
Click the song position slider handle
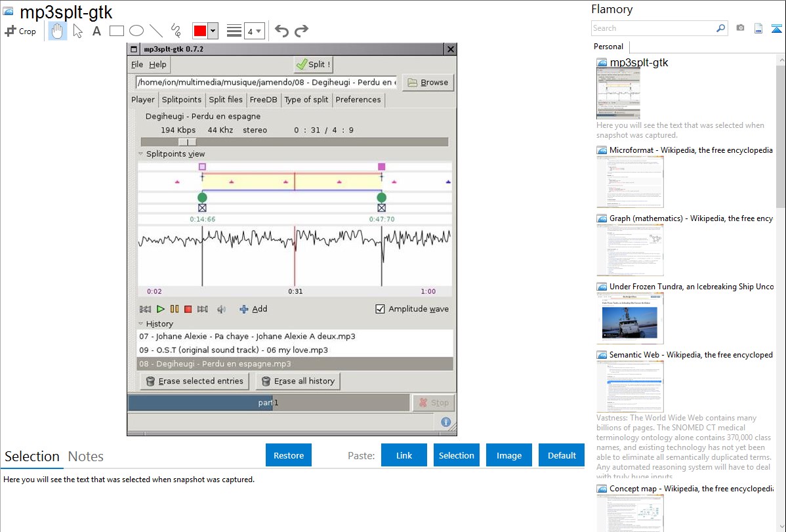pyautogui.click(x=187, y=142)
